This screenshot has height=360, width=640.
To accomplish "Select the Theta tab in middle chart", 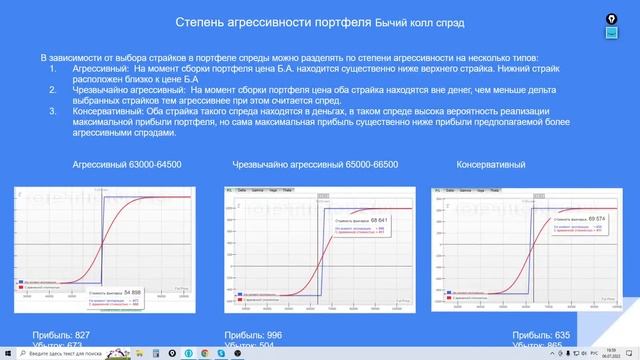I will 287,190.
